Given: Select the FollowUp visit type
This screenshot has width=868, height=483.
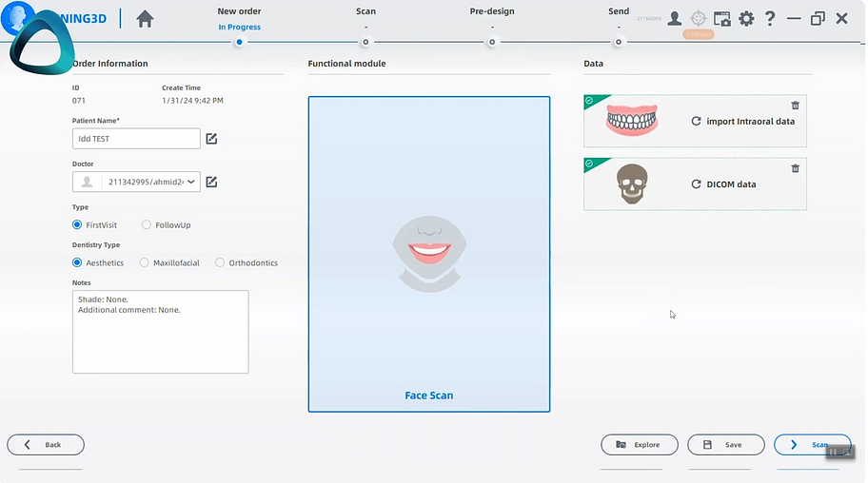Looking at the screenshot, I should [x=147, y=225].
